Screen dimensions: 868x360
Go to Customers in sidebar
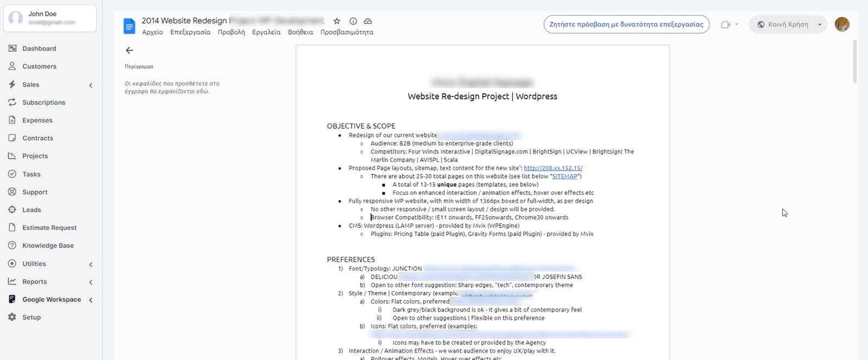40,66
